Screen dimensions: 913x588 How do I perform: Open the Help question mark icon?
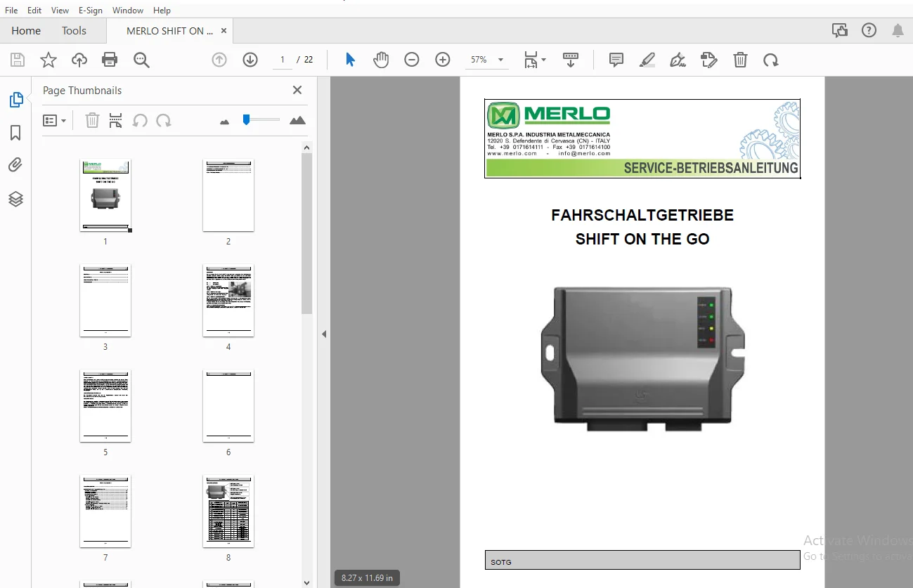pos(869,30)
